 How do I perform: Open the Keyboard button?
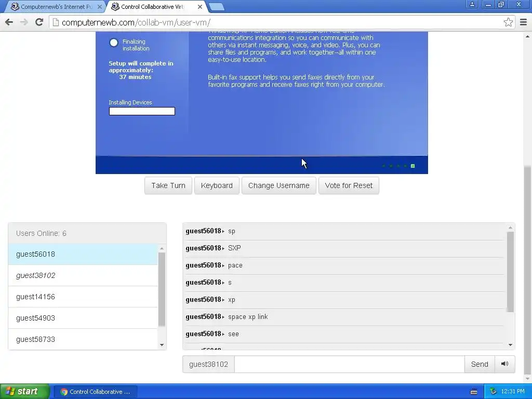pyautogui.click(x=217, y=185)
